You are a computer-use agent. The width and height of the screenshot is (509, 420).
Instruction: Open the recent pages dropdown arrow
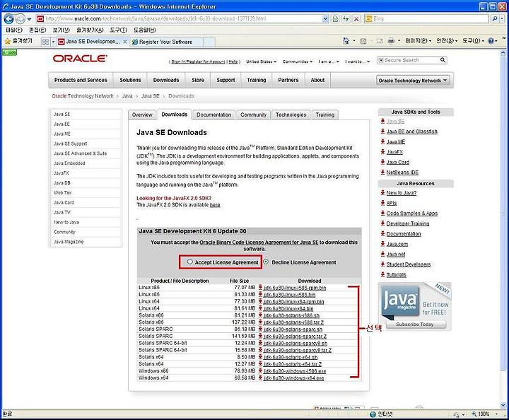(29, 19)
